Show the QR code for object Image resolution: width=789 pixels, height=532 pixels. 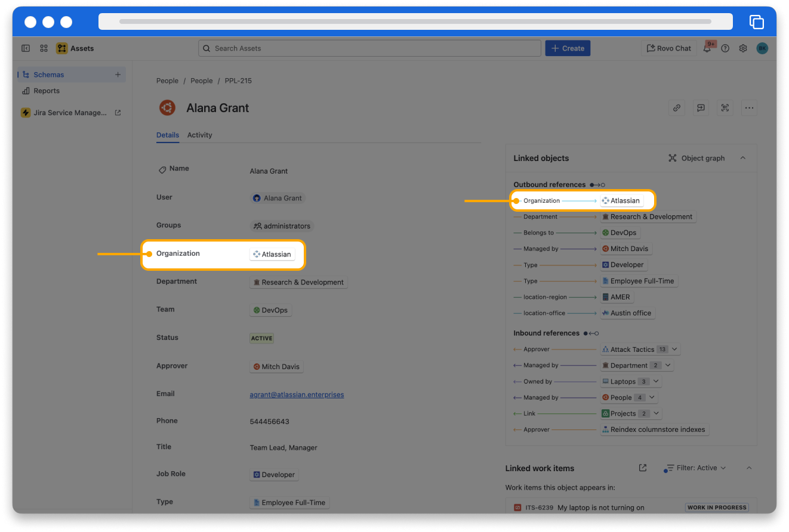point(725,108)
